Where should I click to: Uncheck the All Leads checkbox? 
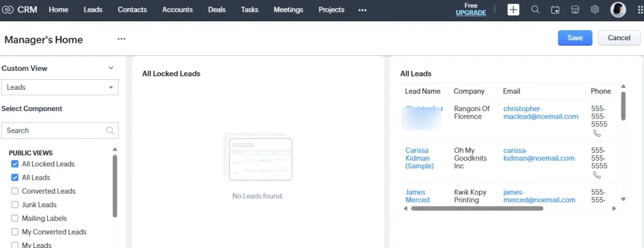(x=15, y=178)
